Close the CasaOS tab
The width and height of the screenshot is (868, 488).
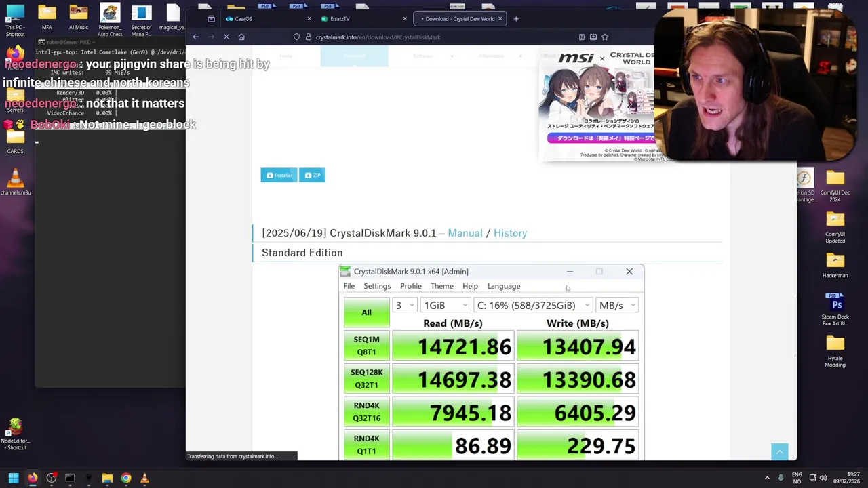coord(309,19)
